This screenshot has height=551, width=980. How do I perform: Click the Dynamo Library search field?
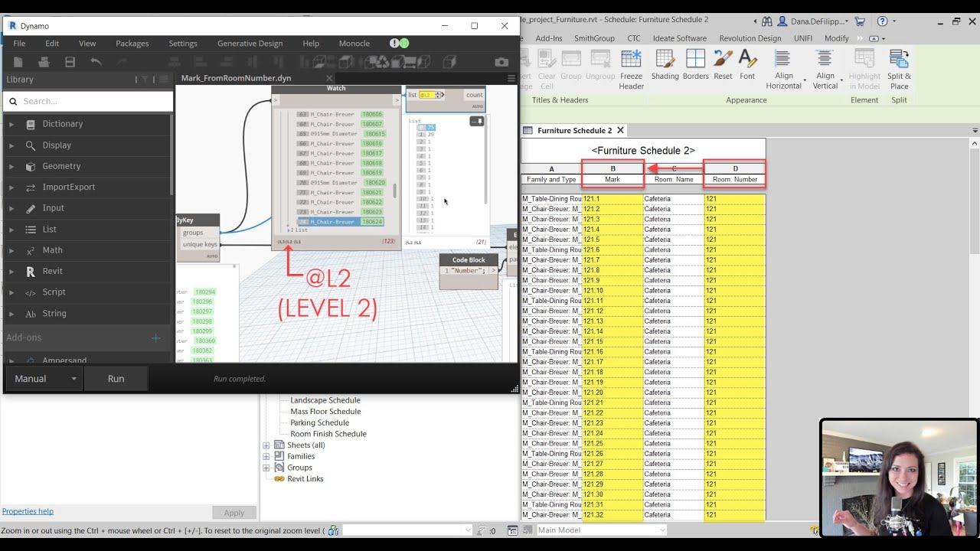(88, 101)
